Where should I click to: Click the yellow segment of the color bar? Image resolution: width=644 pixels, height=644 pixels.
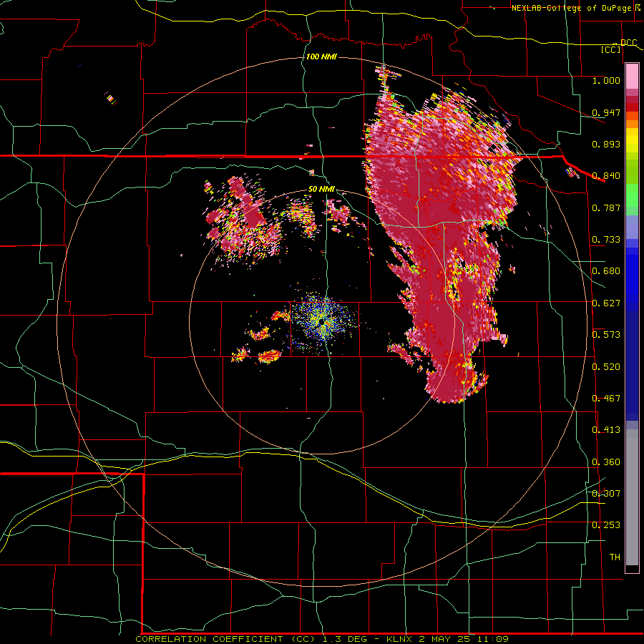coord(632,143)
